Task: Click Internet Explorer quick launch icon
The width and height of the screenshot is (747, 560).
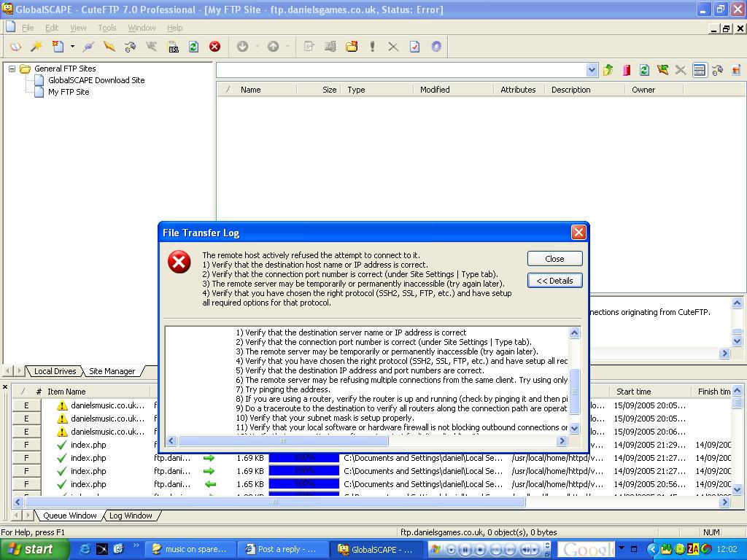Action: [x=86, y=549]
